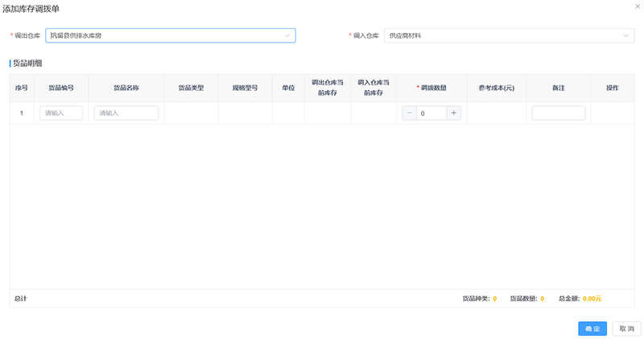
Task: Click the 备注 column header
Action: coord(559,88)
